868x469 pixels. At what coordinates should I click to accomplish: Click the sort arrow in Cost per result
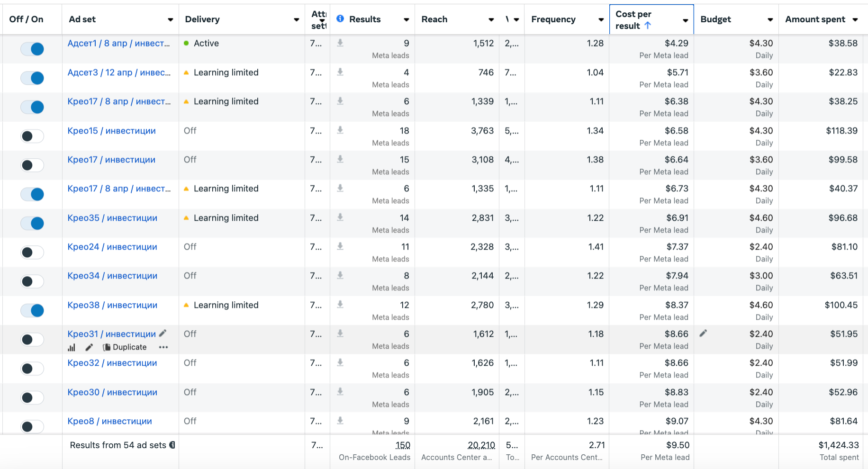[648, 26]
